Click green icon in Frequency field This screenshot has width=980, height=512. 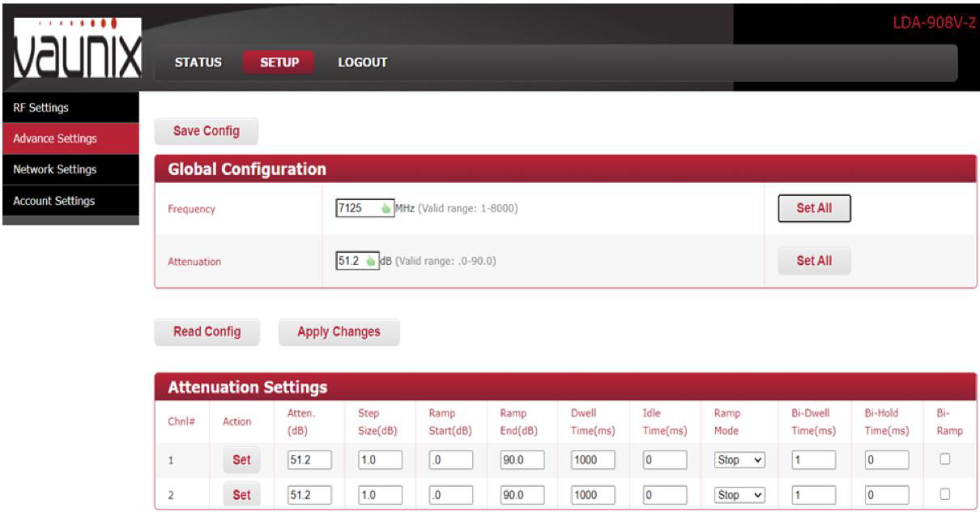pyautogui.click(x=386, y=208)
